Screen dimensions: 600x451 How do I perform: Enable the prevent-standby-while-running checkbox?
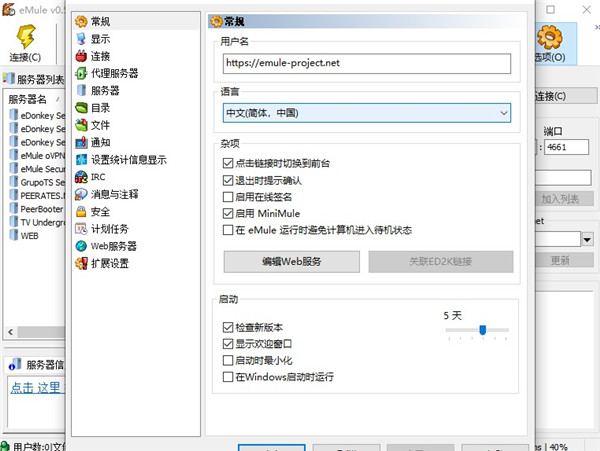(x=228, y=230)
